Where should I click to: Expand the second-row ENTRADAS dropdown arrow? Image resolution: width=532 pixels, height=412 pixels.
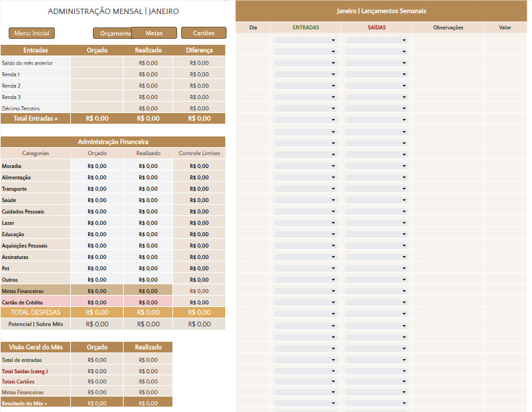[x=334, y=51]
